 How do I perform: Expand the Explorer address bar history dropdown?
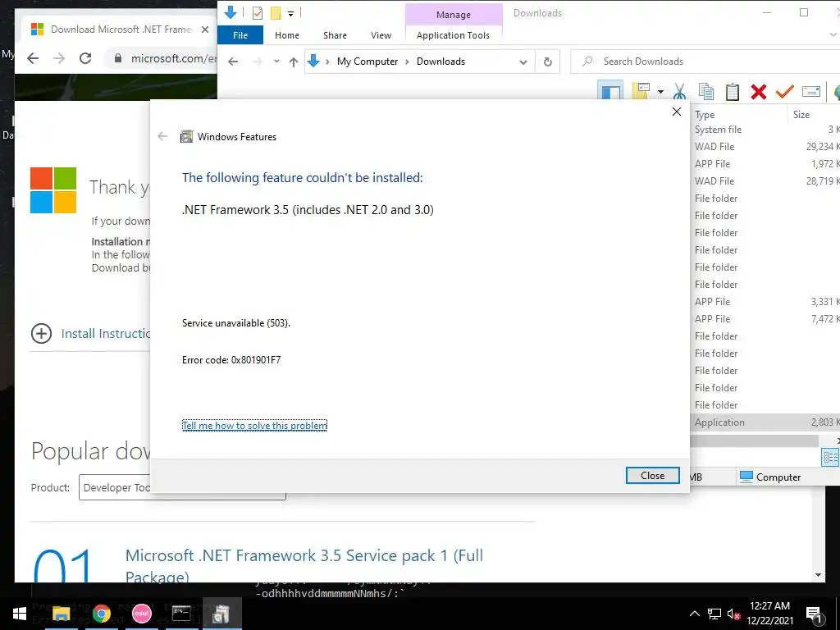(x=523, y=62)
